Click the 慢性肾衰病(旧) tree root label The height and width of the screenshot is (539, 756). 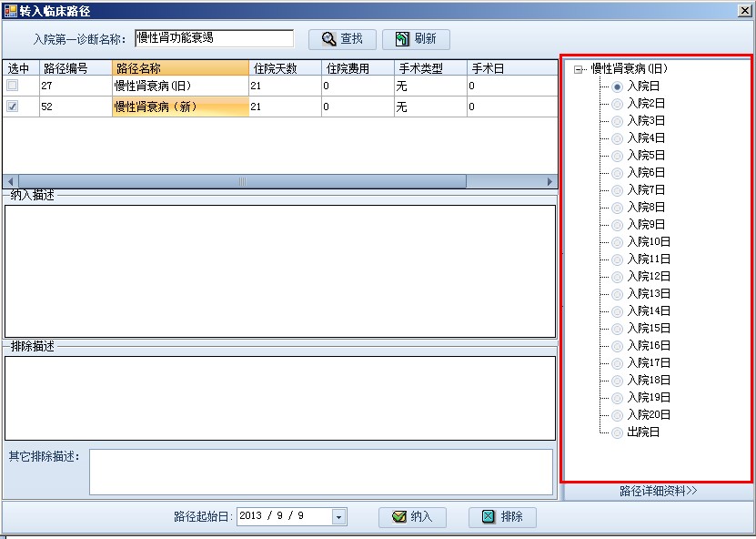click(x=630, y=69)
